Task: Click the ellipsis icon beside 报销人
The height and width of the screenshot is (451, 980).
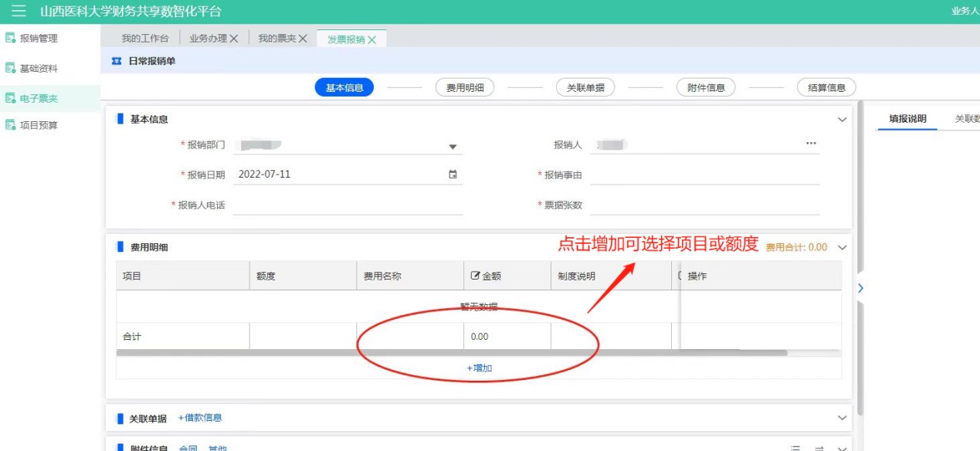Action: pos(811,144)
